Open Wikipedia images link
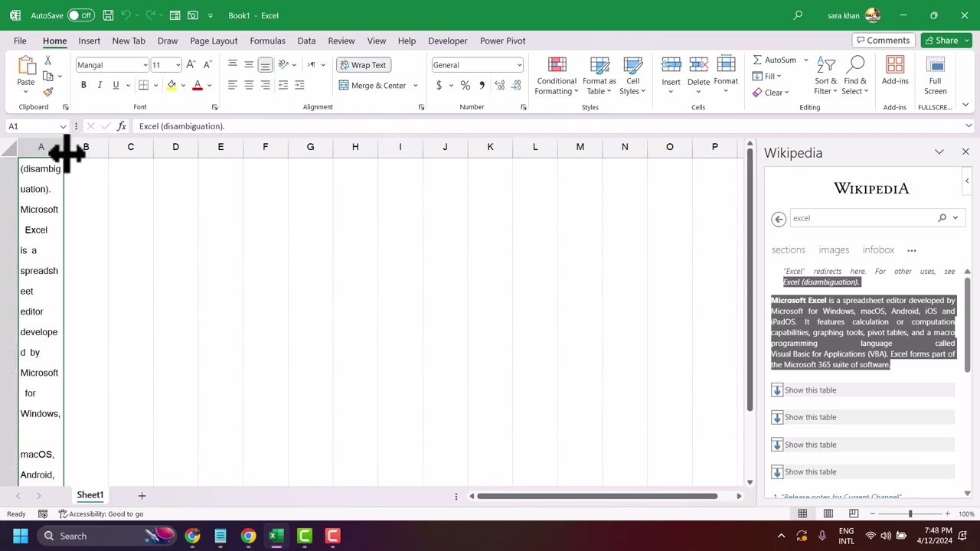The image size is (980, 551). point(834,250)
